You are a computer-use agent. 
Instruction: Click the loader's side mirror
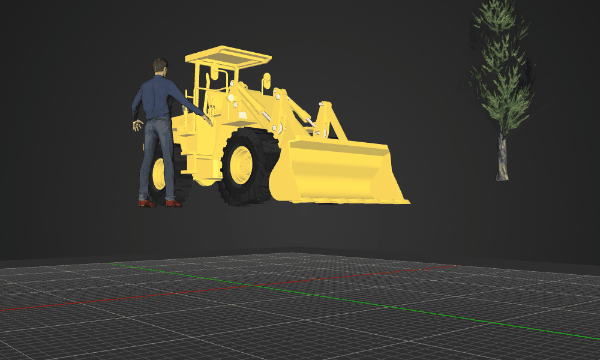pos(267,80)
